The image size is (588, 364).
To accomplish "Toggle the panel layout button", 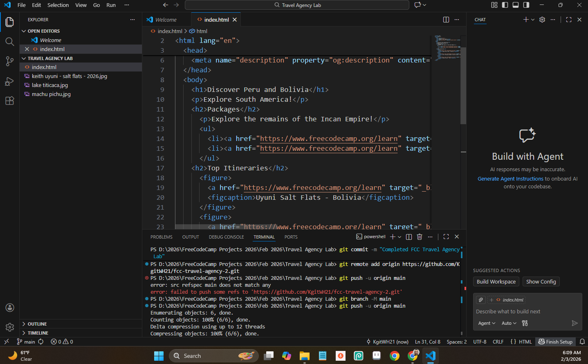I will (516, 5).
